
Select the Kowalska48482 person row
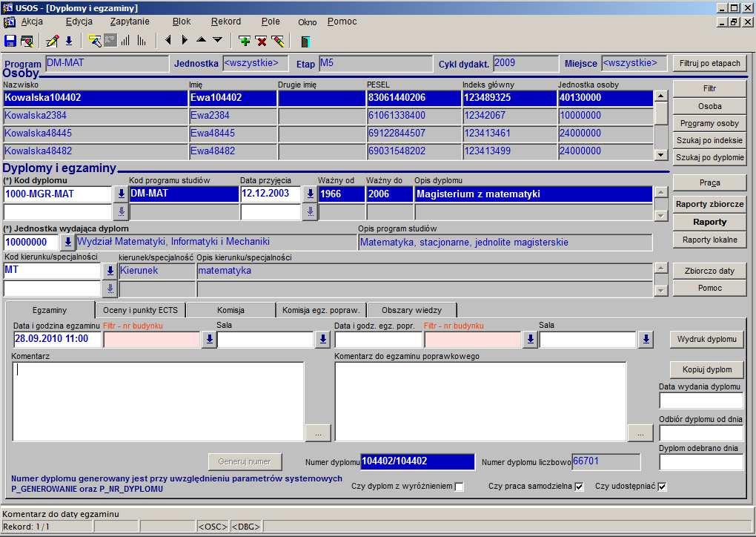(328, 151)
